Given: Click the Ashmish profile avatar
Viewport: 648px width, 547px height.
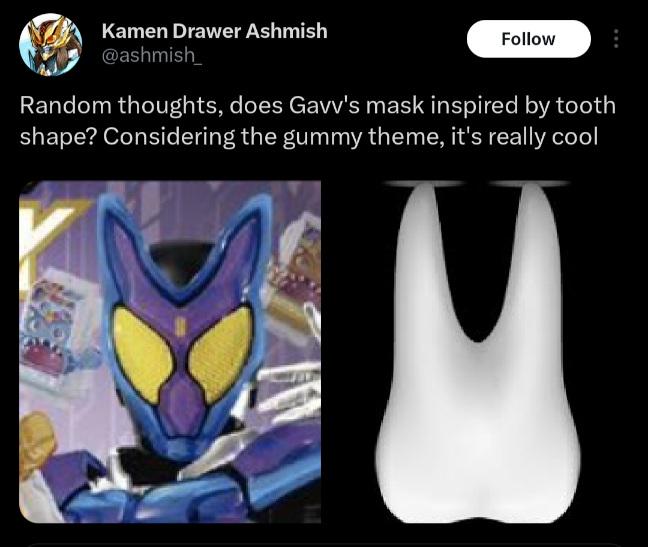Looking at the screenshot, I should click(x=50, y=45).
